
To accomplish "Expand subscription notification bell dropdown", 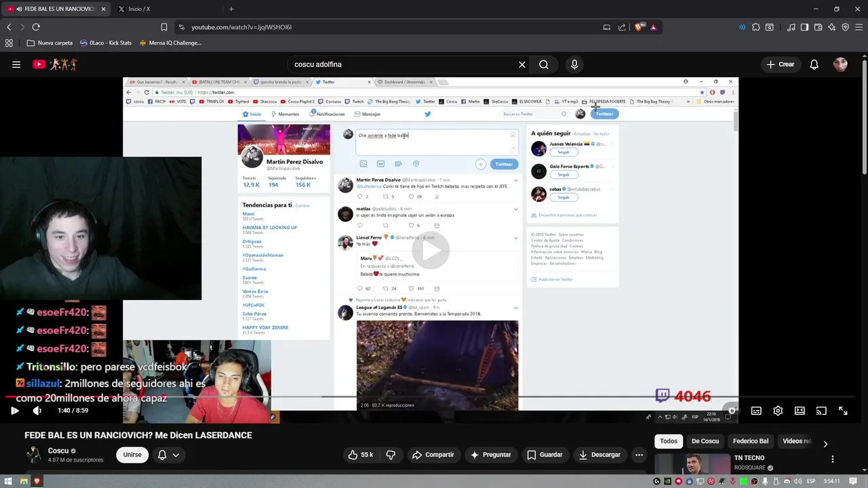I will tap(168, 455).
